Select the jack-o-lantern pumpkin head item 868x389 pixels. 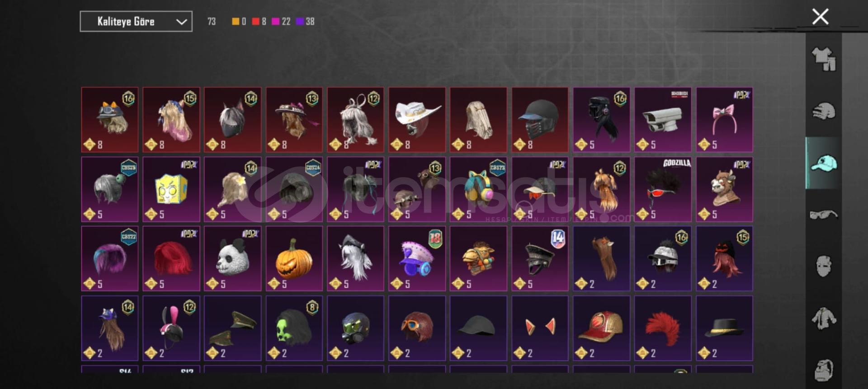(294, 258)
